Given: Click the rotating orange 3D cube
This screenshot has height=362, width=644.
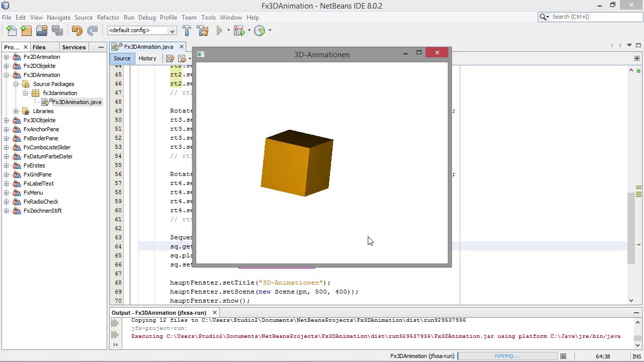Looking at the screenshot, I should pyautogui.click(x=297, y=163).
